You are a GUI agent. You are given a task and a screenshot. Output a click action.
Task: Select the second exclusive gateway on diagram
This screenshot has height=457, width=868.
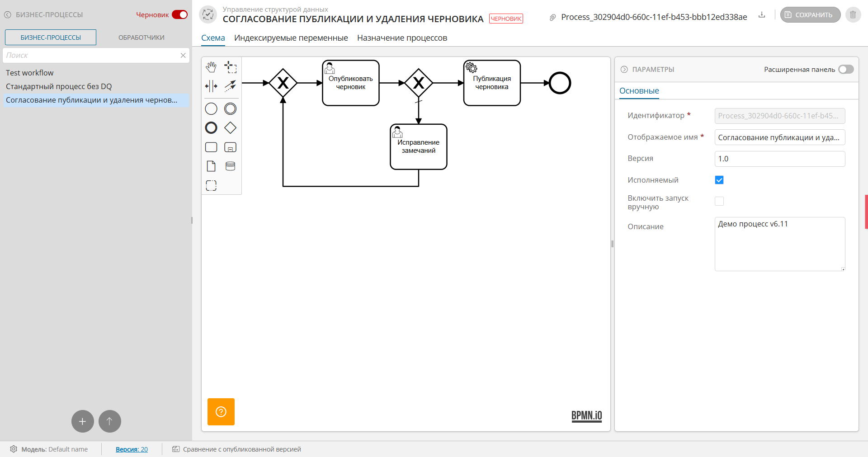(x=419, y=83)
